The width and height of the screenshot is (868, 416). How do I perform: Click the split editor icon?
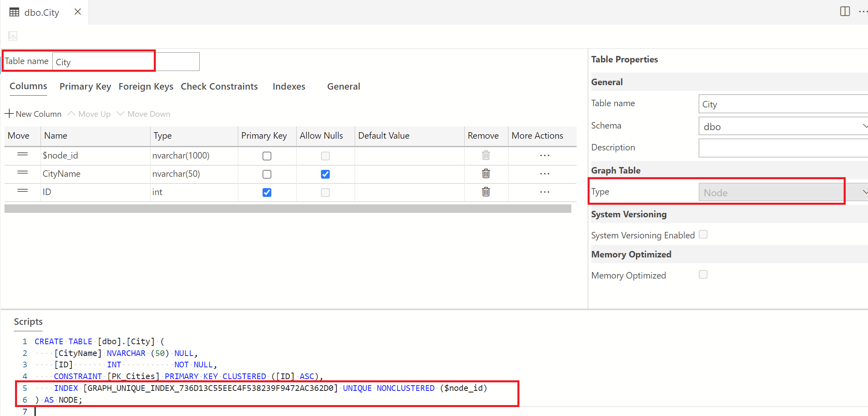coord(845,12)
